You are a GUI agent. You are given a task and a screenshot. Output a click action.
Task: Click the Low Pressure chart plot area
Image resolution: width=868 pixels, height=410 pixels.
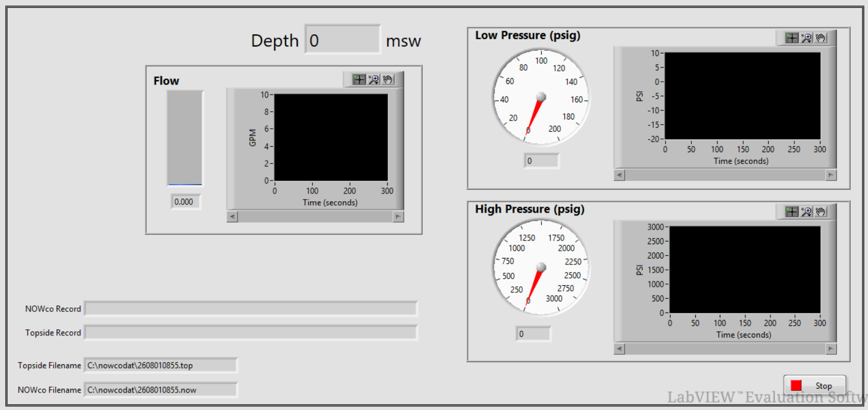pos(743,96)
